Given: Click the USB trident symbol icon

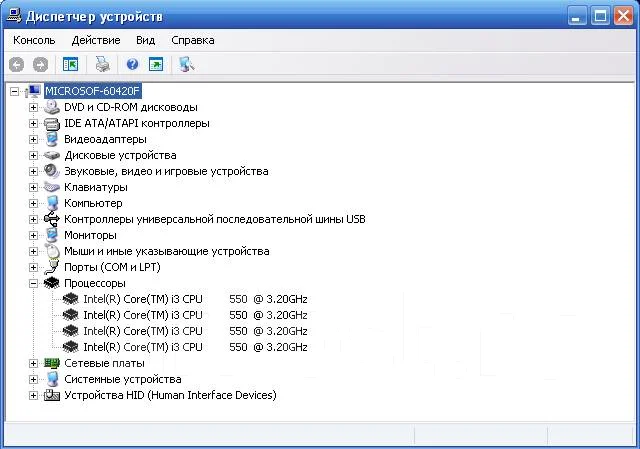Looking at the screenshot, I should click(x=52, y=219).
